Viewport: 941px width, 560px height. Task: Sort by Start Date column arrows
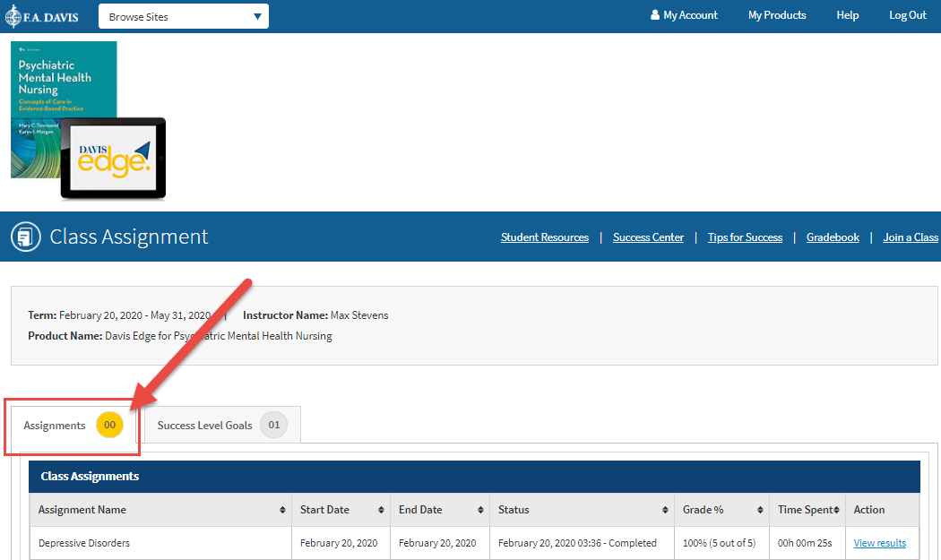pyautogui.click(x=381, y=510)
